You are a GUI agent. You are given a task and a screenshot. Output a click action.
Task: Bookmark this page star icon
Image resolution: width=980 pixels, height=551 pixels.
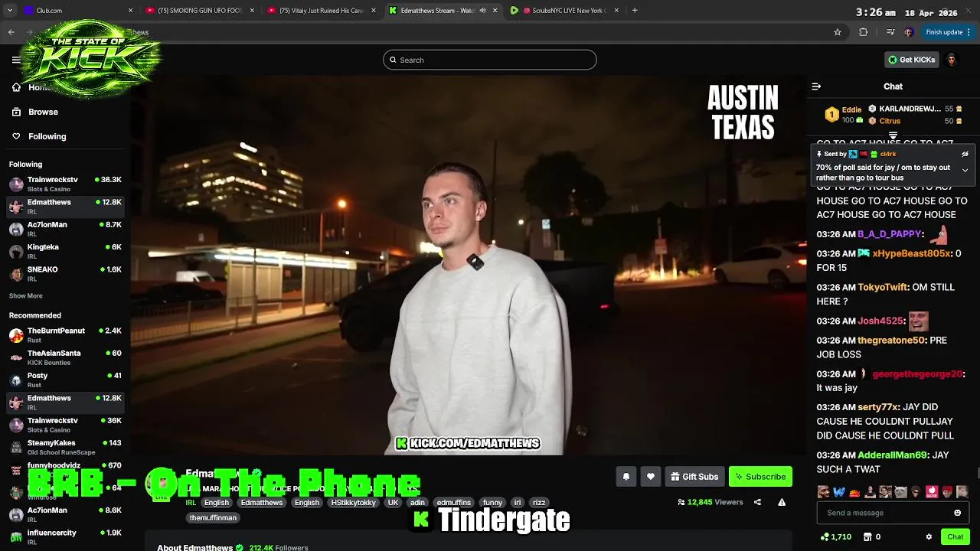pyautogui.click(x=838, y=32)
